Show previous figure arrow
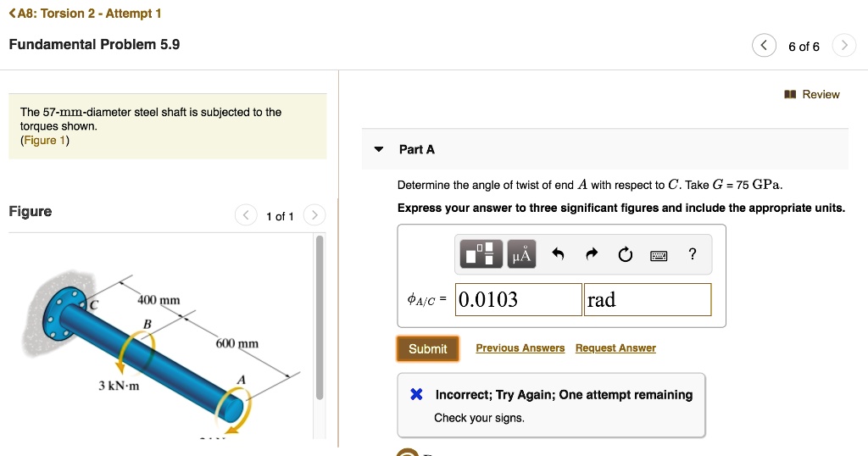868x456 pixels. 245,215
